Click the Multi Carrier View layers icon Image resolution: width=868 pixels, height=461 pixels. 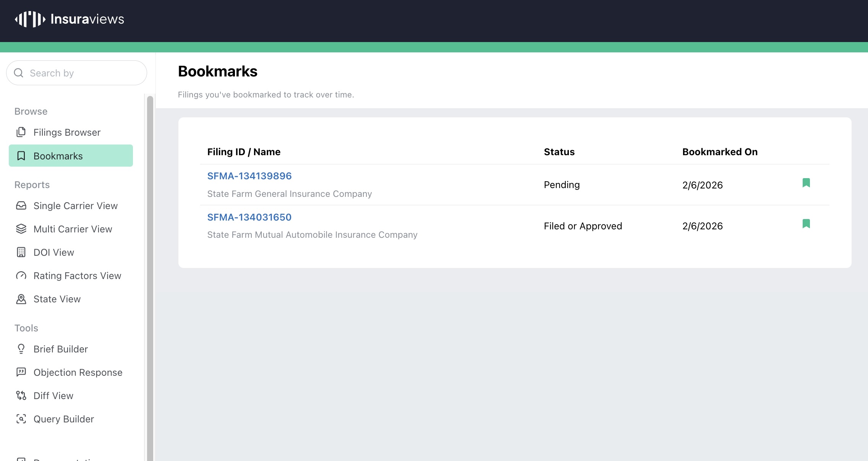[x=21, y=229]
